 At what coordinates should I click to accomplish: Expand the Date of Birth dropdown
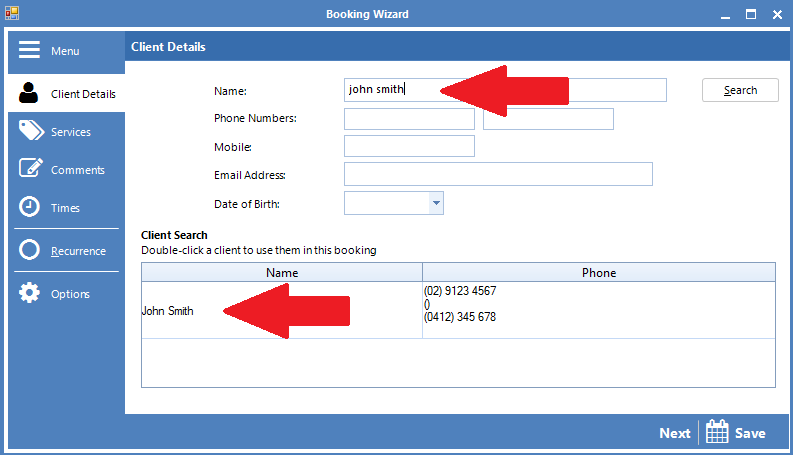point(435,204)
